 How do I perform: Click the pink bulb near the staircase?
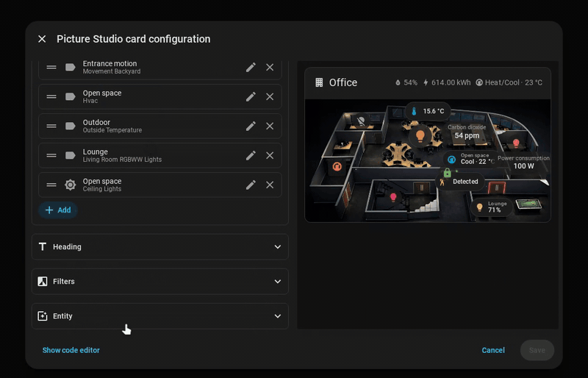click(x=393, y=196)
